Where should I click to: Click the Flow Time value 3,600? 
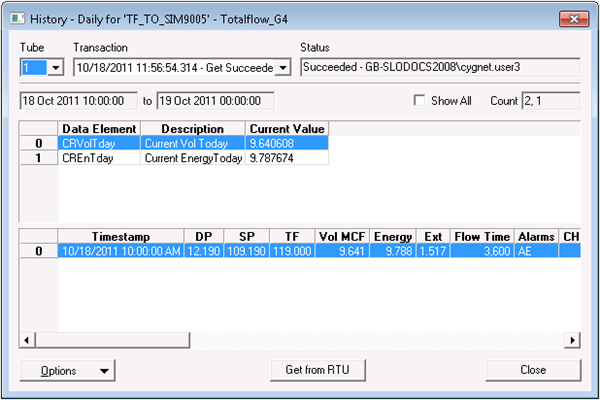pyautogui.click(x=482, y=251)
